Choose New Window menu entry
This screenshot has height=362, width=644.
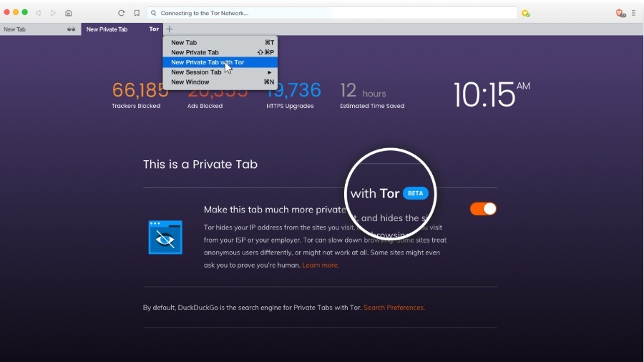point(220,82)
